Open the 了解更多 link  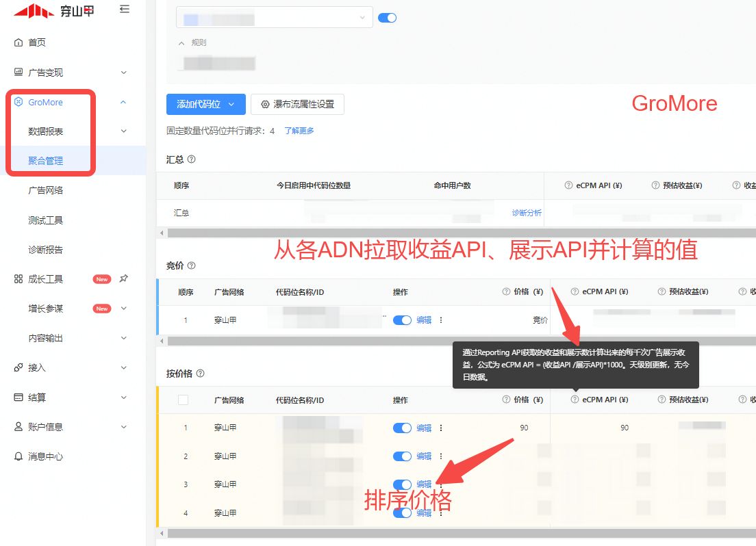click(x=299, y=131)
